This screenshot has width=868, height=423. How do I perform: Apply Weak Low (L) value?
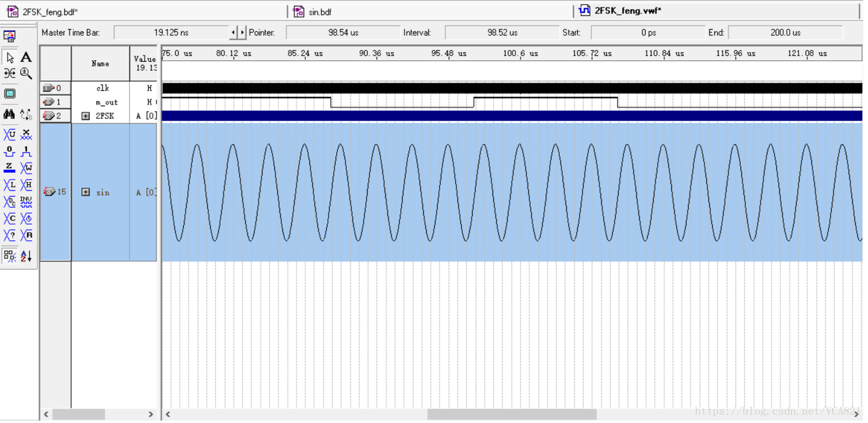pos(10,185)
